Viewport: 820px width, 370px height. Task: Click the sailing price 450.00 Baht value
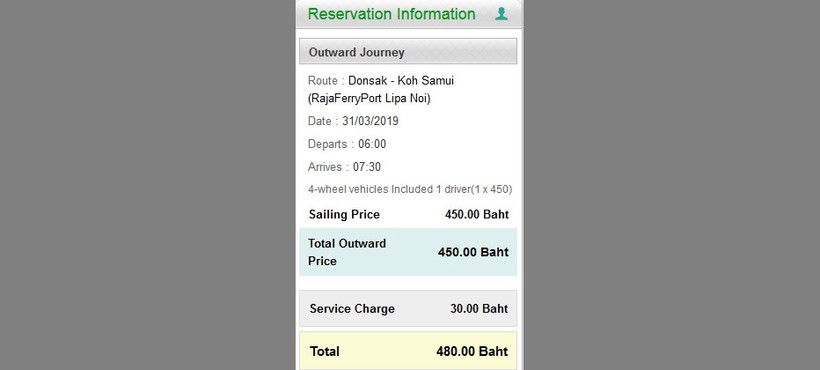(x=476, y=214)
